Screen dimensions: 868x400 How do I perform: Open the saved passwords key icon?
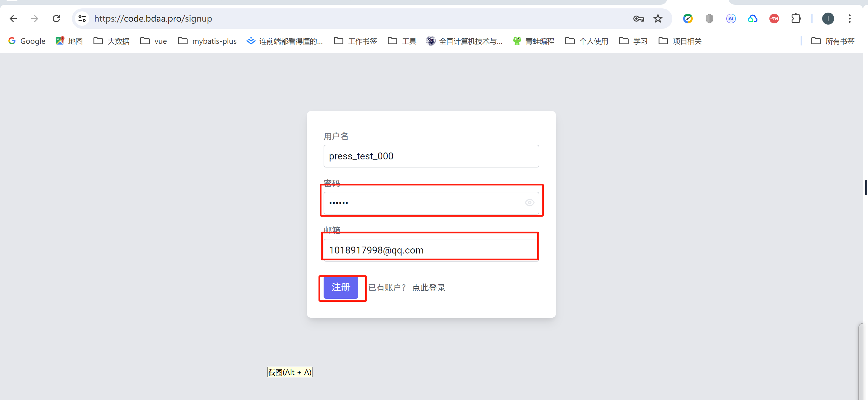[x=638, y=19]
